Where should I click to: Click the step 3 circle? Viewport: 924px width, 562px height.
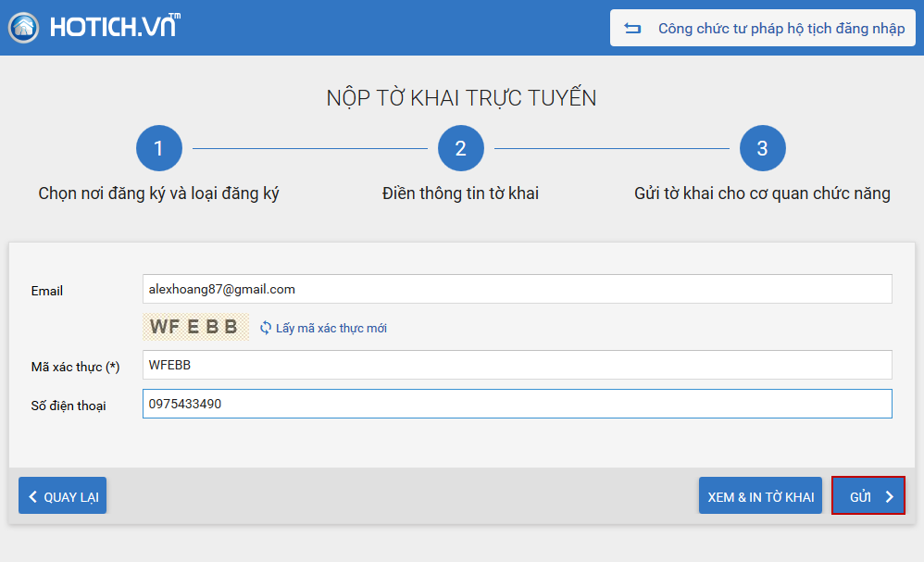click(x=762, y=148)
